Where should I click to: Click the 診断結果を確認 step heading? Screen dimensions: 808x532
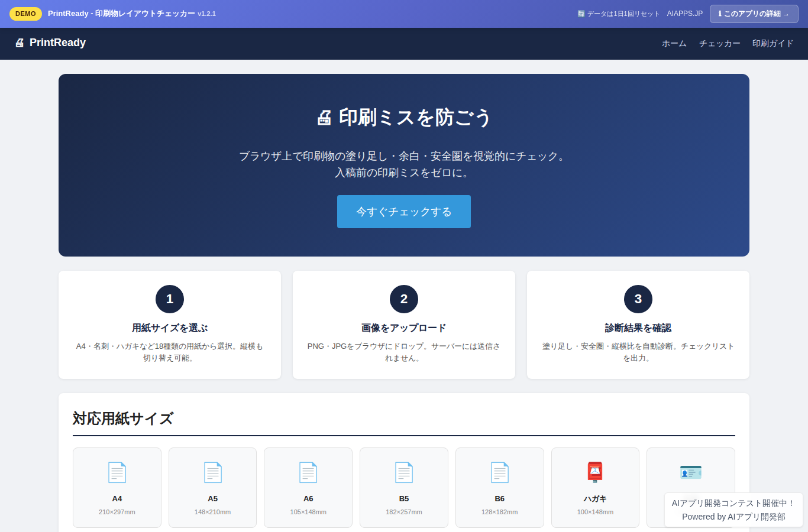click(x=638, y=328)
